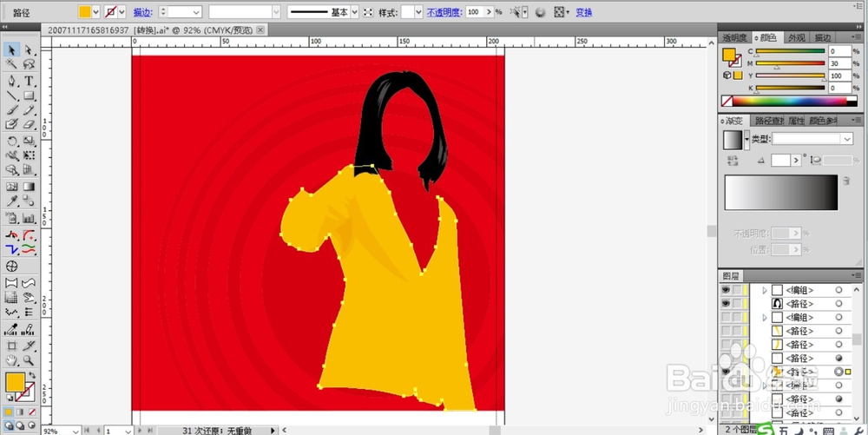The image size is (868, 435).
Task: Click the CMYK color spectrum bar
Action: pyautogui.click(x=790, y=102)
